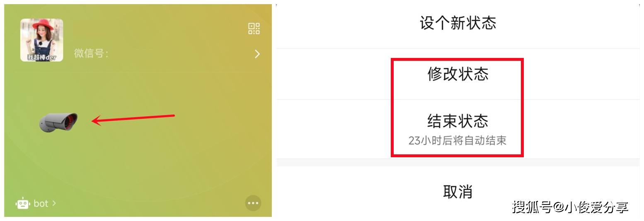644x221 pixels.
Task: Tap the 微信号 label
Action: [x=91, y=53]
